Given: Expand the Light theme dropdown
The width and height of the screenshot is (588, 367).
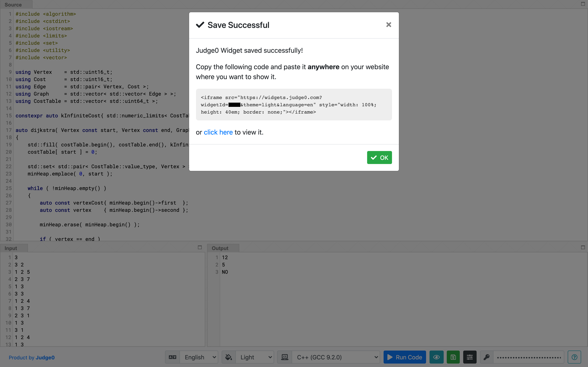Looking at the screenshot, I should tap(255, 357).
